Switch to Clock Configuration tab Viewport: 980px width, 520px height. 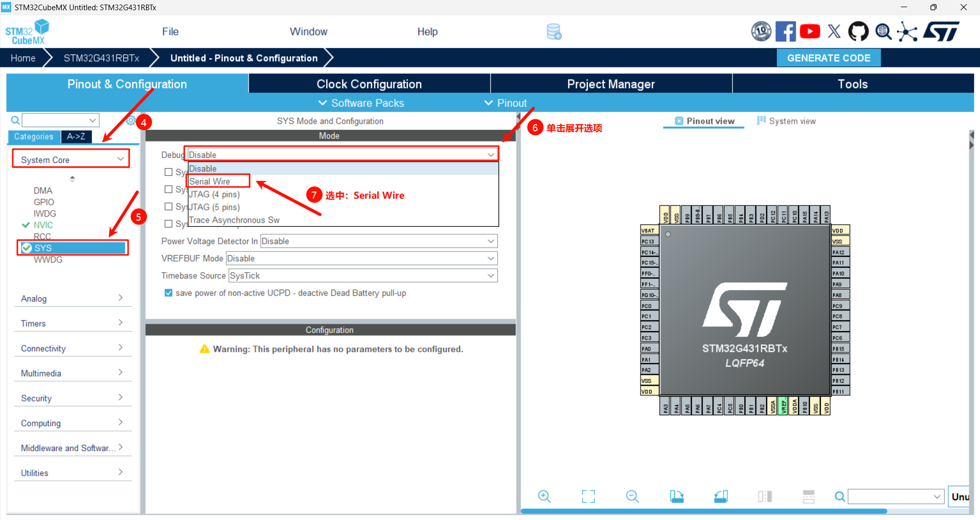(x=369, y=84)
